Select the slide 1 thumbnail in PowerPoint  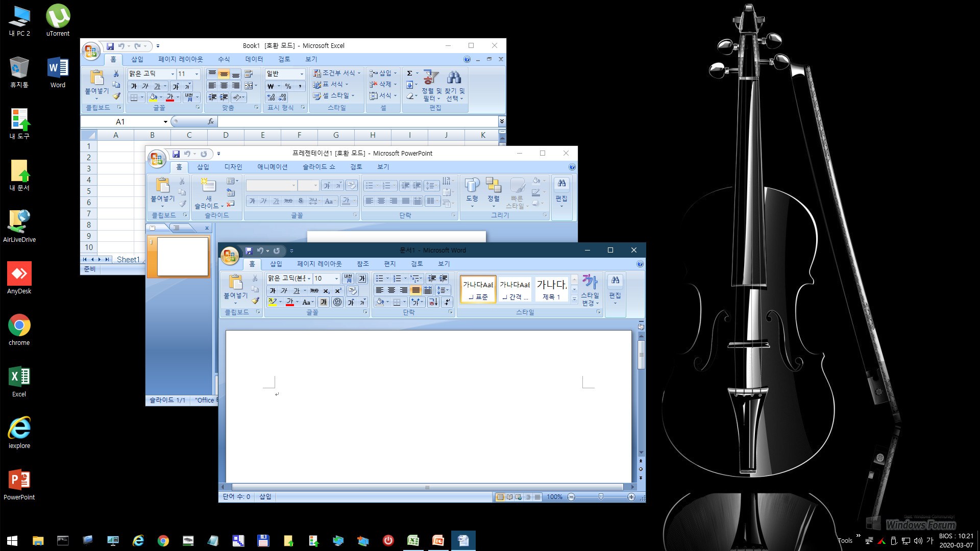coord(183,257)
